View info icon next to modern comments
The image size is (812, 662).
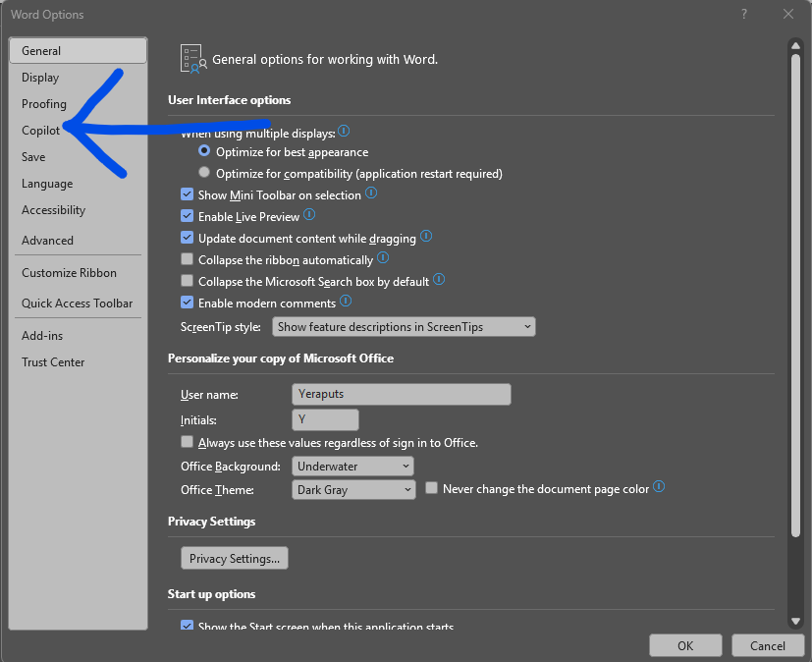[346, 301]
